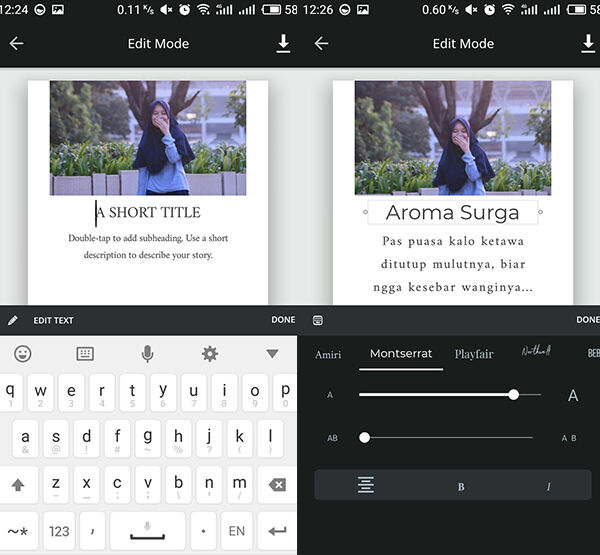Image resolution: width=600 pixels, height=555 pixels.
Task: Tap the A SHORT TITLE text field
Action: [x=148, y=212]
